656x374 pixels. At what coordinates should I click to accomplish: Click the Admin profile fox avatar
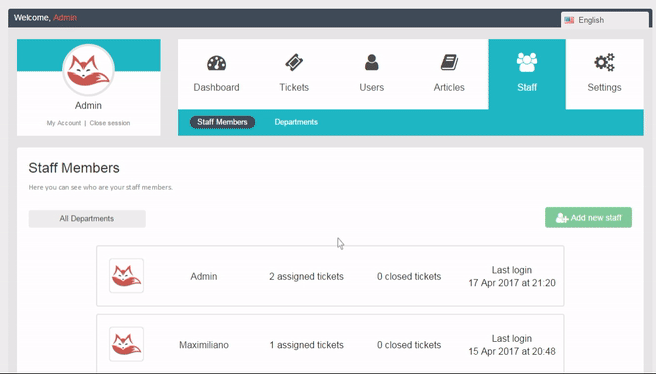coord(88,70)
